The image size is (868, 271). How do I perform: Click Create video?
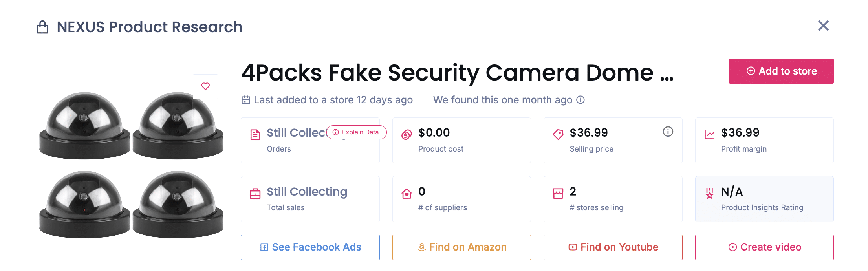click(764, 247)
